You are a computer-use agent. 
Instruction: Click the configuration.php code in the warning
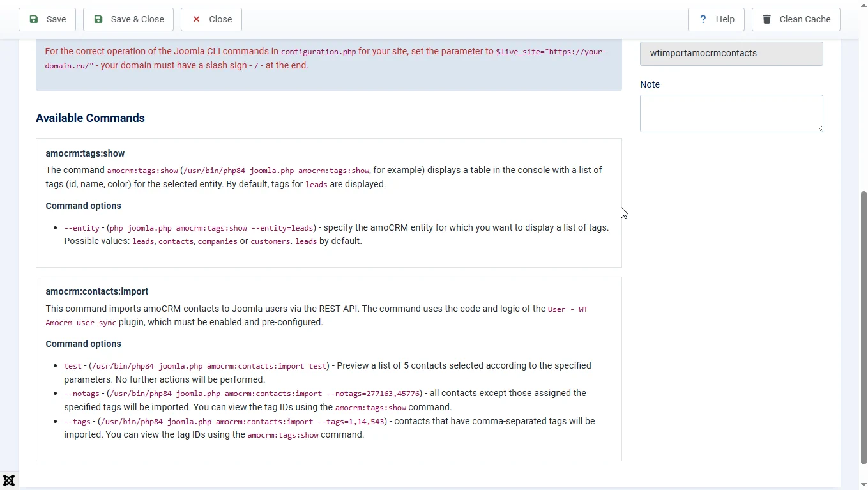pyautogui.click(x=318, y=52)
